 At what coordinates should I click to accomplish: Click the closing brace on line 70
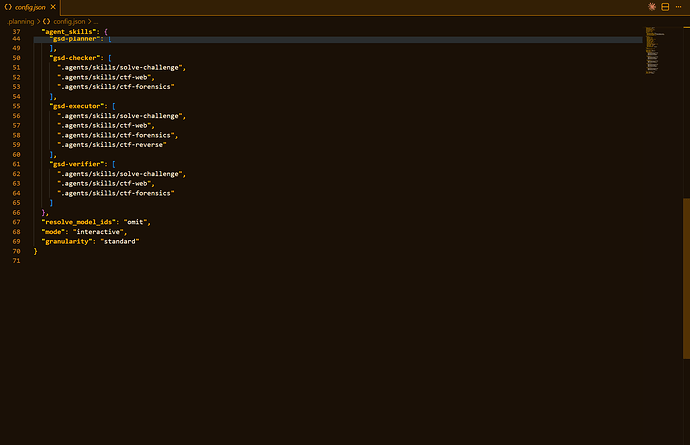click(x=36, y=251)
